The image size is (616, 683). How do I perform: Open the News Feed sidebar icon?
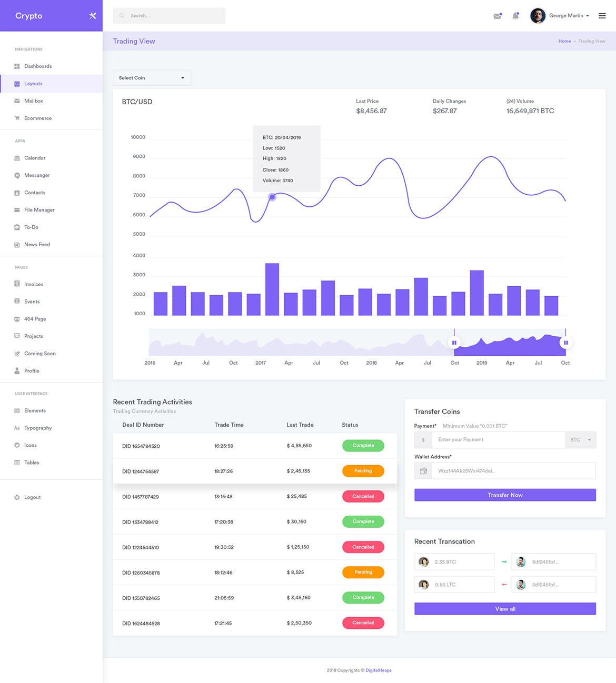(17, 244)
